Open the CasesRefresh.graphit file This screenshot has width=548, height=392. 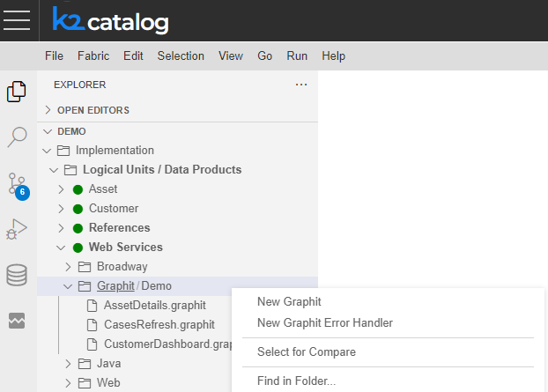(x=159, y=324)
